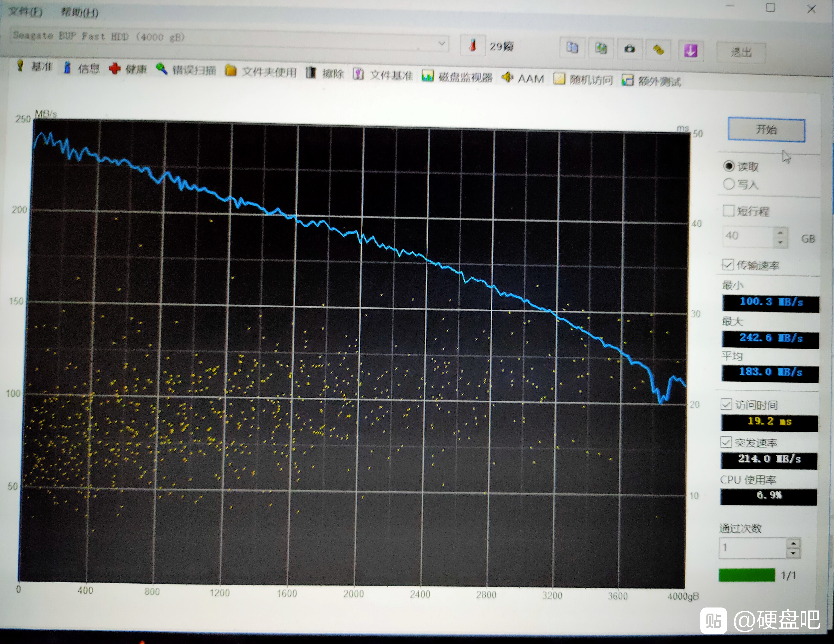834x644 pixels.
Task: Open the 磁盘监视器 disk monitor tab
Action: pos(457,77)
